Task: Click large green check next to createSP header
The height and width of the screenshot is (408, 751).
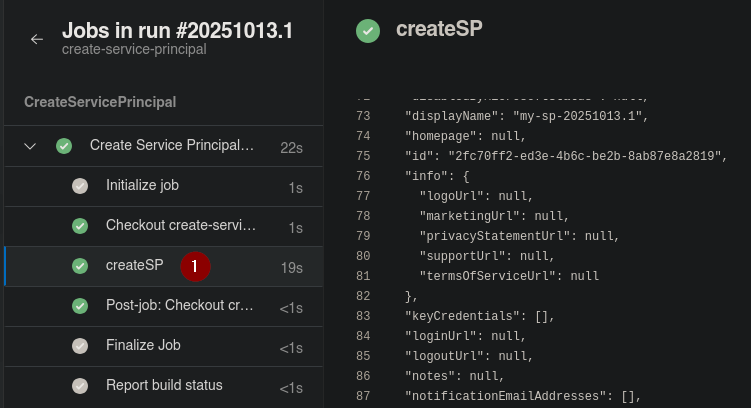Action: pos(368,31)
